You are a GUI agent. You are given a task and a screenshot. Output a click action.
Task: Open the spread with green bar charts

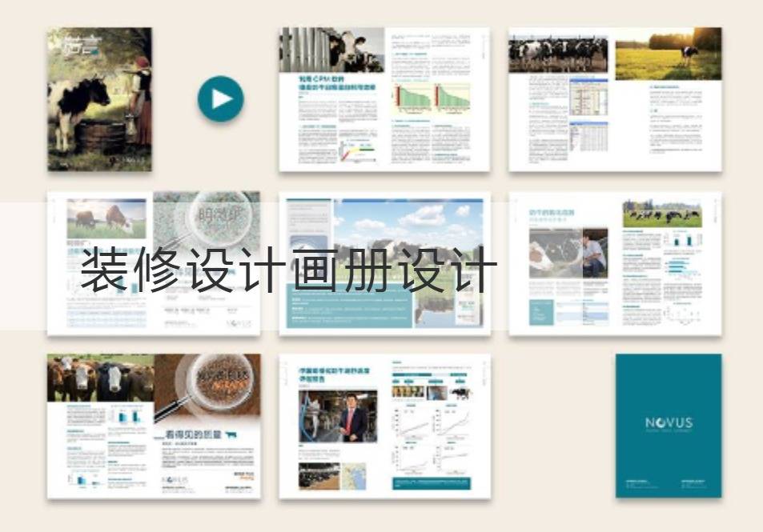(384, 99)
